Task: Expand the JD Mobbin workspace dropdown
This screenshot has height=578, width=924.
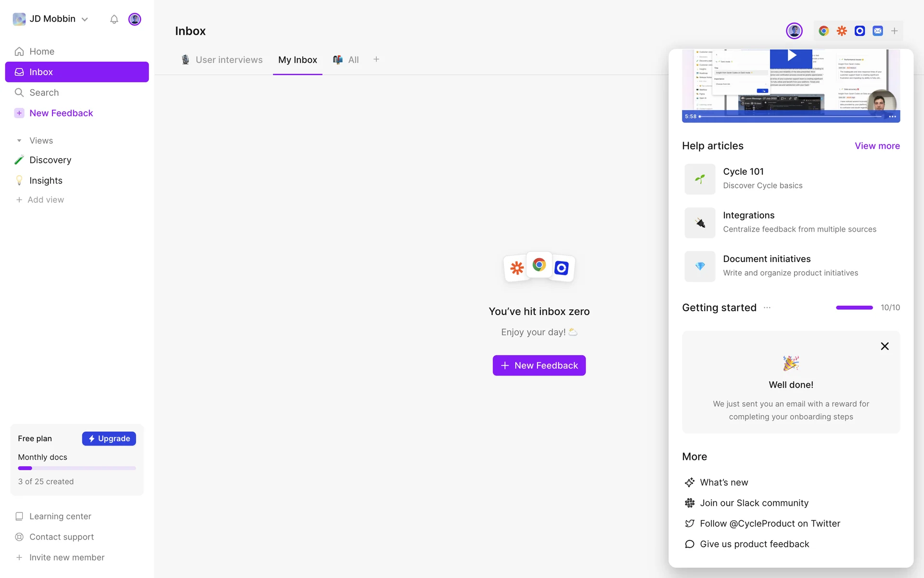Action: pos(85,19)
